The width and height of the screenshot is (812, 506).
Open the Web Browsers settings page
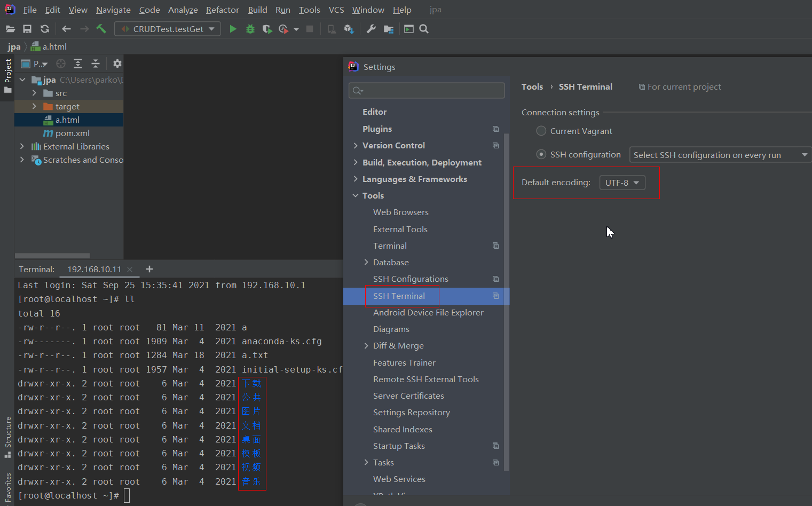tap(400, 212)
